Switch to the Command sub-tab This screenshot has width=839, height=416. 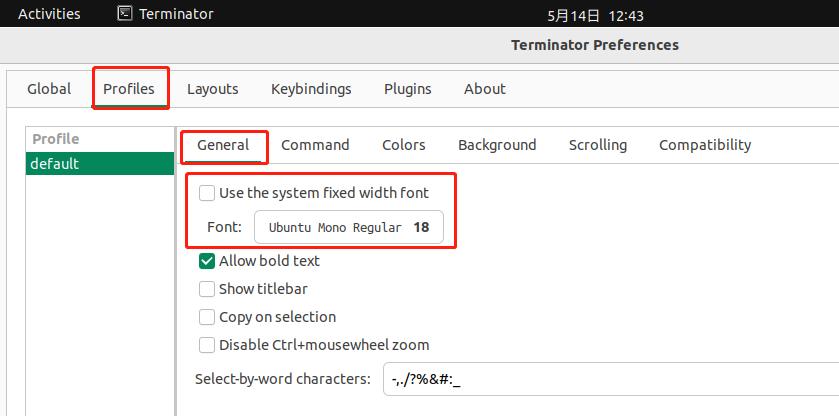click(315, 145)
